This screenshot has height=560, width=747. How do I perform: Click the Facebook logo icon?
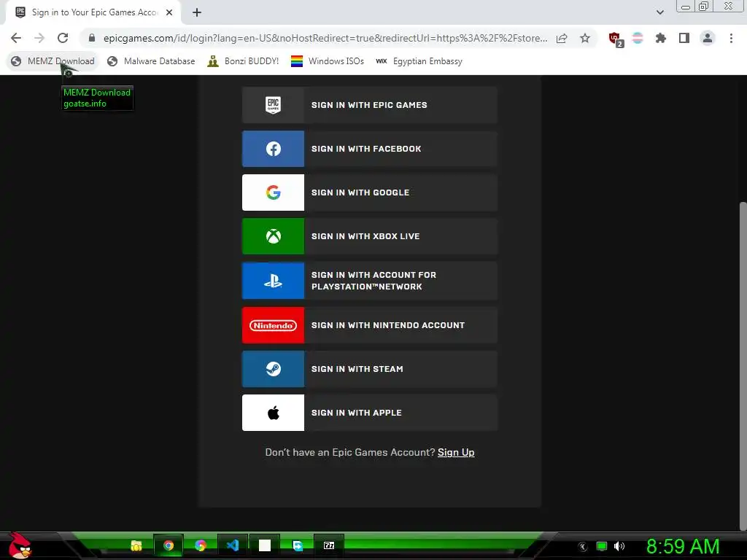(x=273, y=149)
